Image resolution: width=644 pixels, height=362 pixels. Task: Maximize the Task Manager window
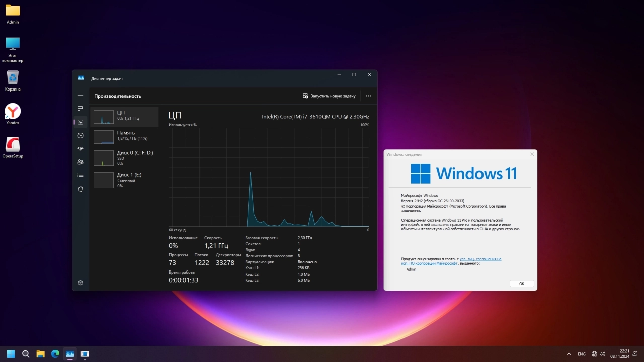coord(354,75)
